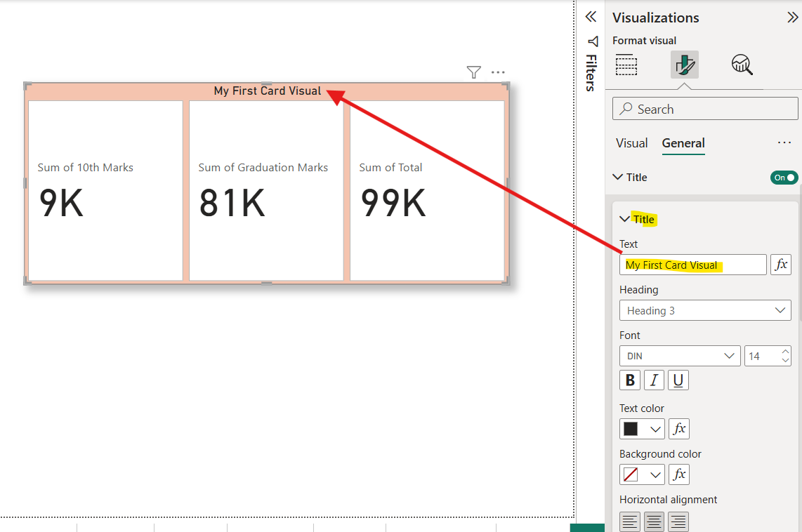Screen dimensions: 802x532
Task: Open conditional formatting fx for title text
Action: coord(781,265)
